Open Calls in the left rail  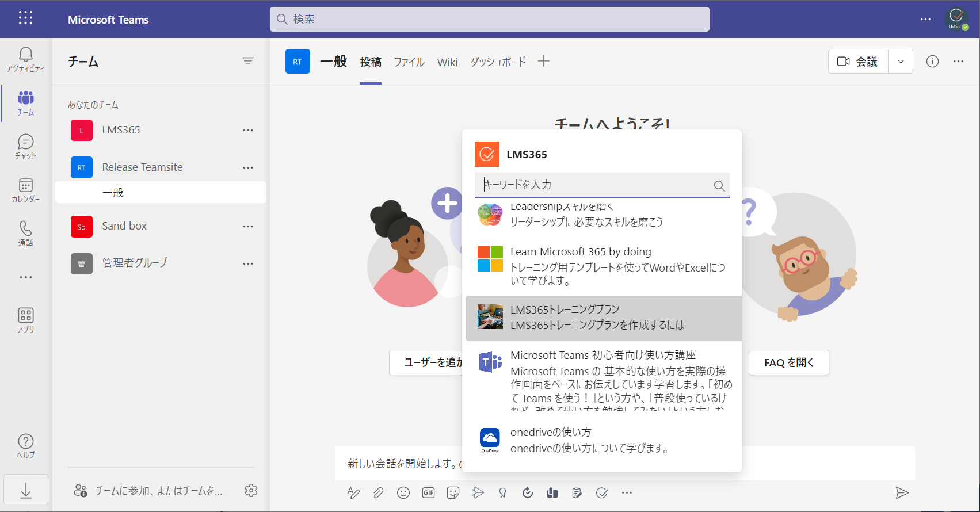25,234
